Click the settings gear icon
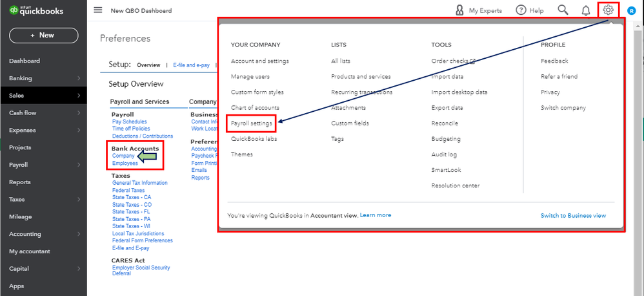 point(609,10)
